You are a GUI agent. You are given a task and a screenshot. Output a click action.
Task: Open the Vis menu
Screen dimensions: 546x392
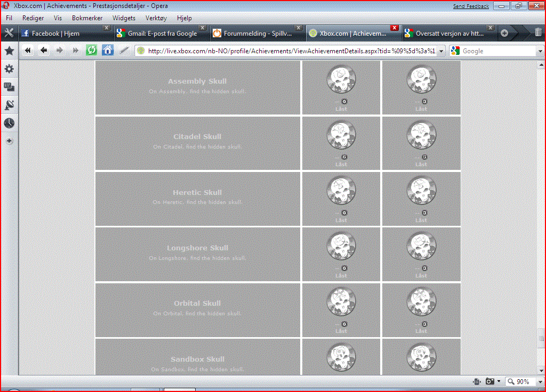click(x=58, y=18)
